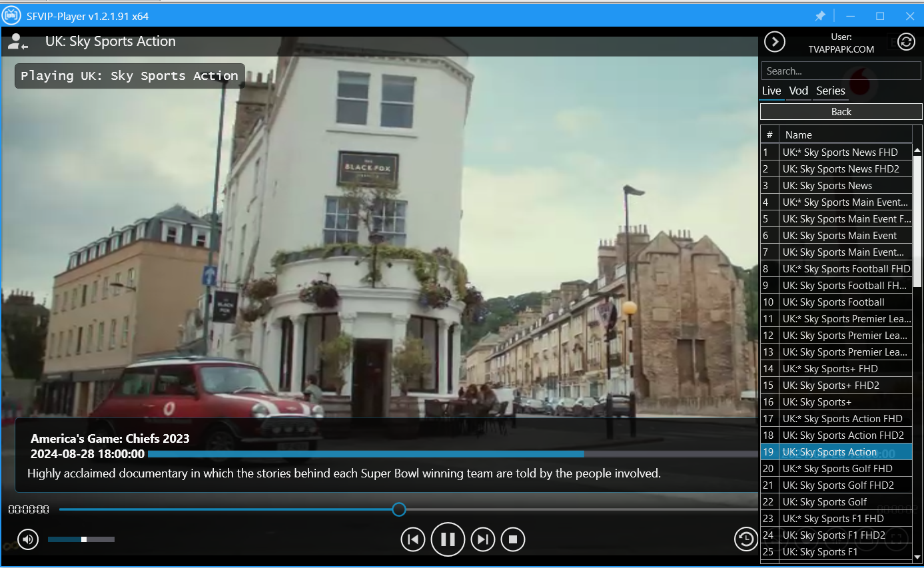Pause the live stream
This screenshot has width=924, height=568.
[x=448, y=539]
